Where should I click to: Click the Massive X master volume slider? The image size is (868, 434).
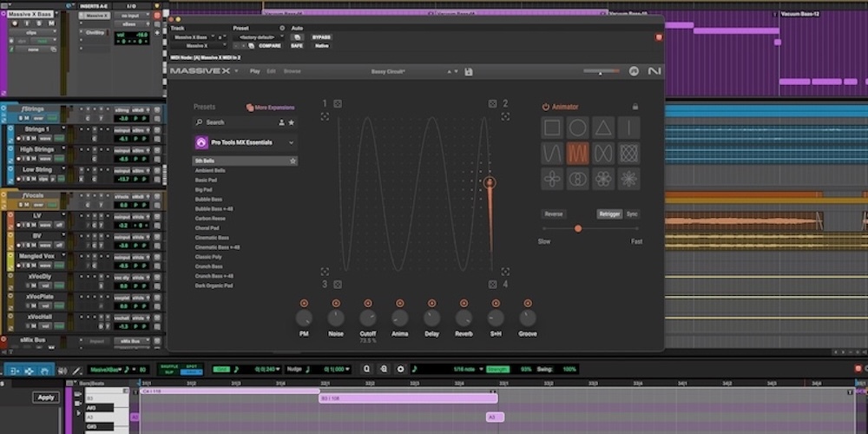click(602, 71)
